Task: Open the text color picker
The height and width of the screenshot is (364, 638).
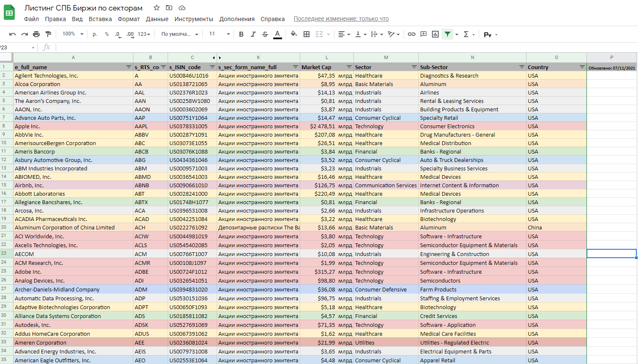Action: [277, 34]
